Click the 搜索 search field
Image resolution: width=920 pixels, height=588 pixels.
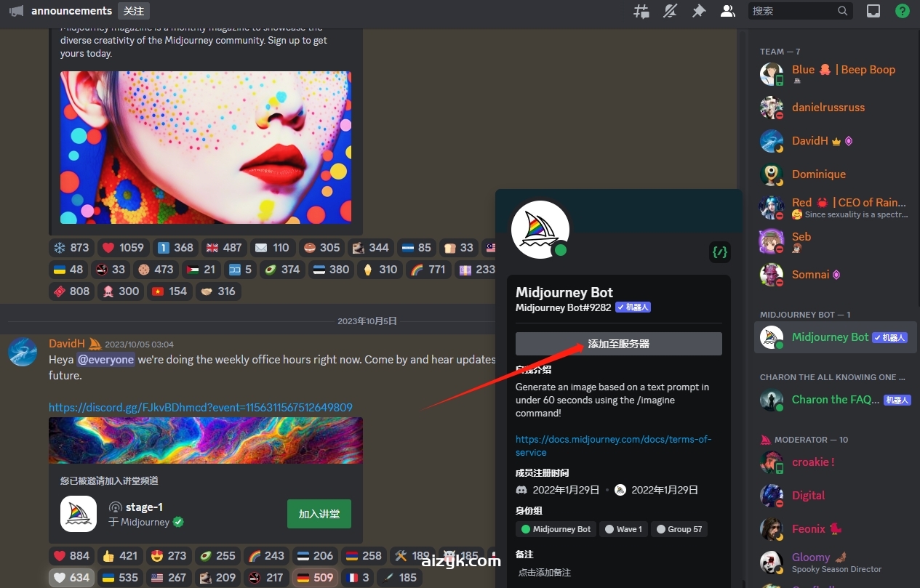[x=793, y=11]
